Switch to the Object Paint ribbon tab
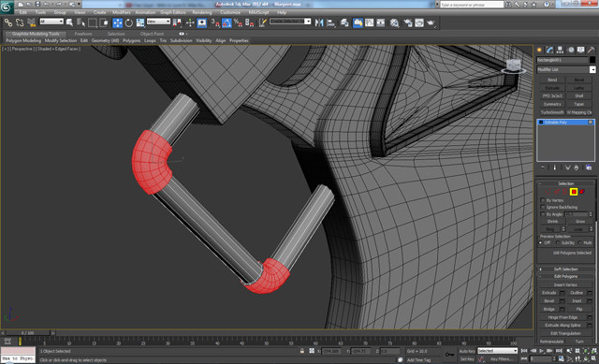The image size is (599, 364). pos(152,34)
